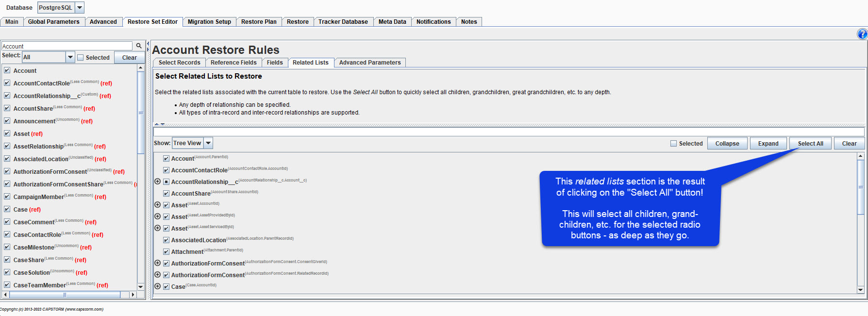868x316 pixels.
Task: Expand the Case AccountId tree node
Action: [x=157, y=286]
